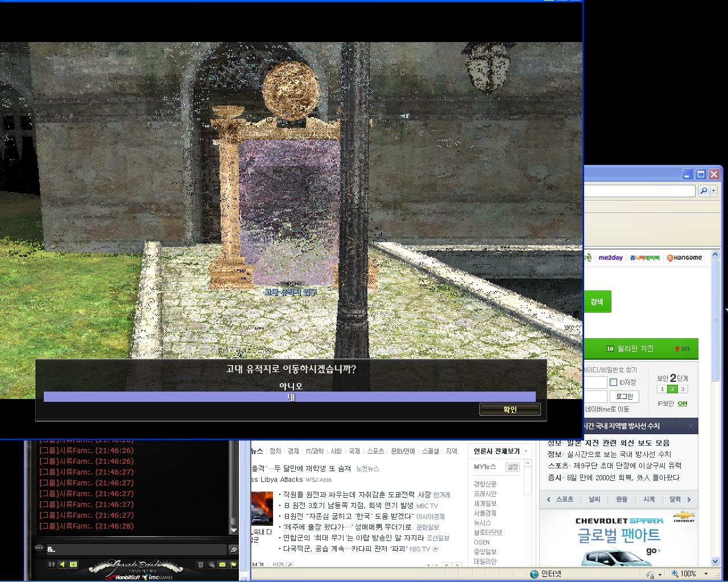The image size is (728, 582).
Task: Play the KBS TV video icon
Action: 436,549
